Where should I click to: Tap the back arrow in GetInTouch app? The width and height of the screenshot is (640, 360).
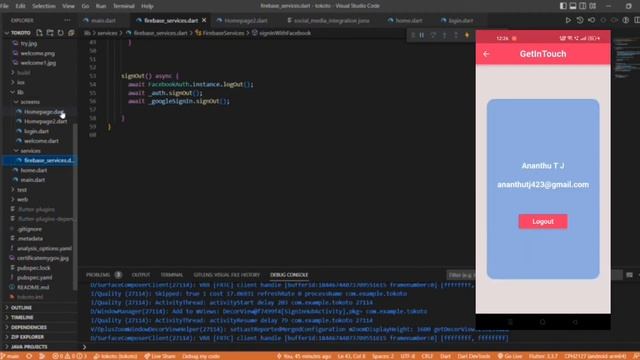point(486,54)
